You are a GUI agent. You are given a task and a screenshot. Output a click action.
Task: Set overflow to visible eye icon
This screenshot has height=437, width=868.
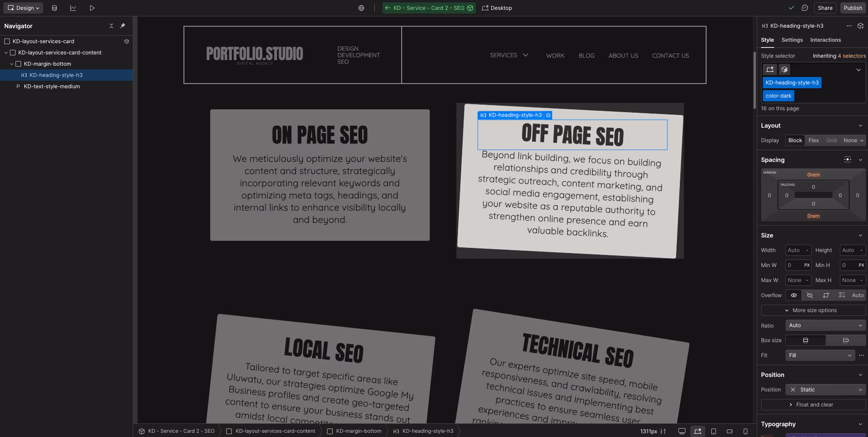[x=794, y=295]
